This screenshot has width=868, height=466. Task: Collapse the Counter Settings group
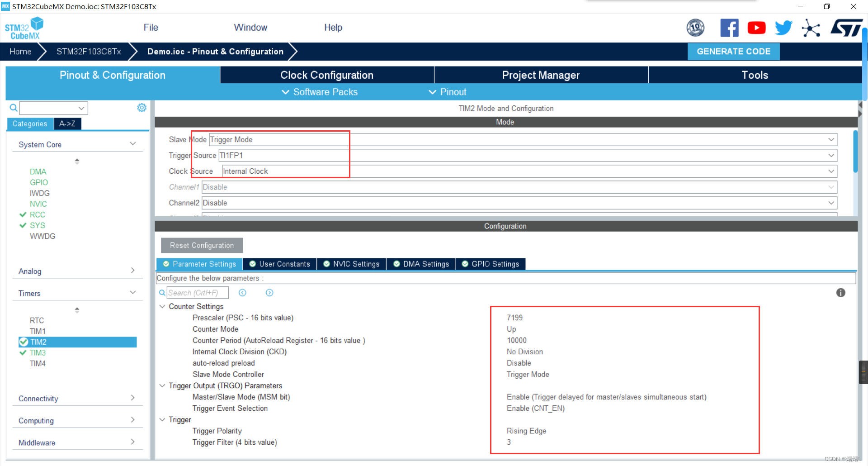coord(162,306)
